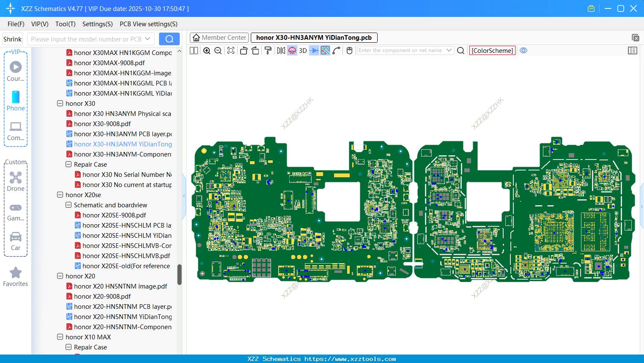Collapse the honor X10 MAX folder
Screen dimensions: 644x363
tap(60, 337)
